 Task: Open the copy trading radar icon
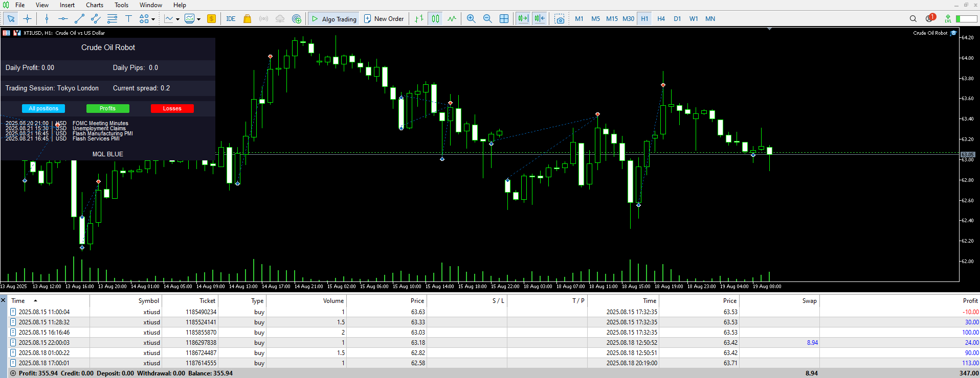[297, 19]
